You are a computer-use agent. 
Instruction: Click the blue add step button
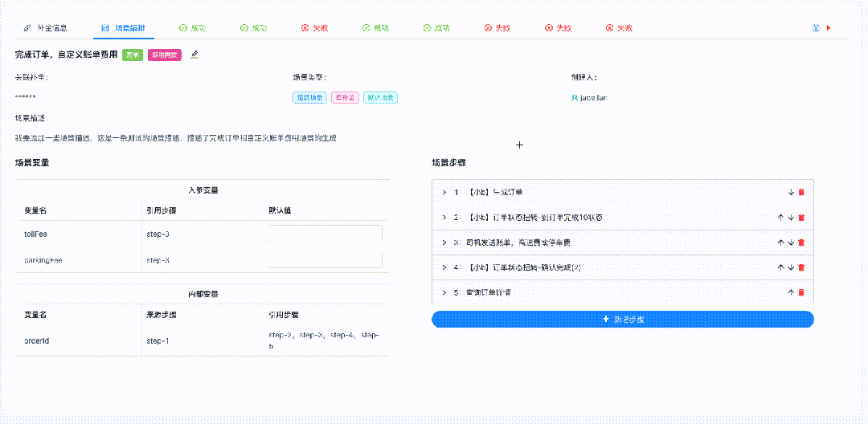623,320
